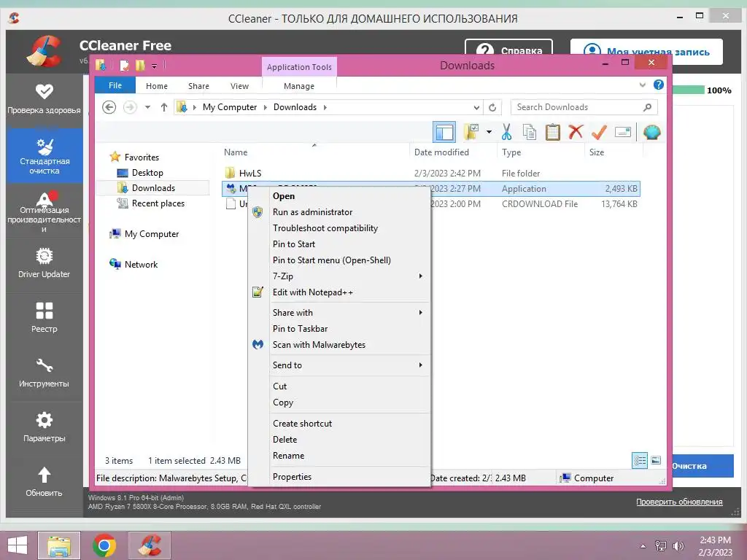Choose Open in the context menu

pos(339,196)
